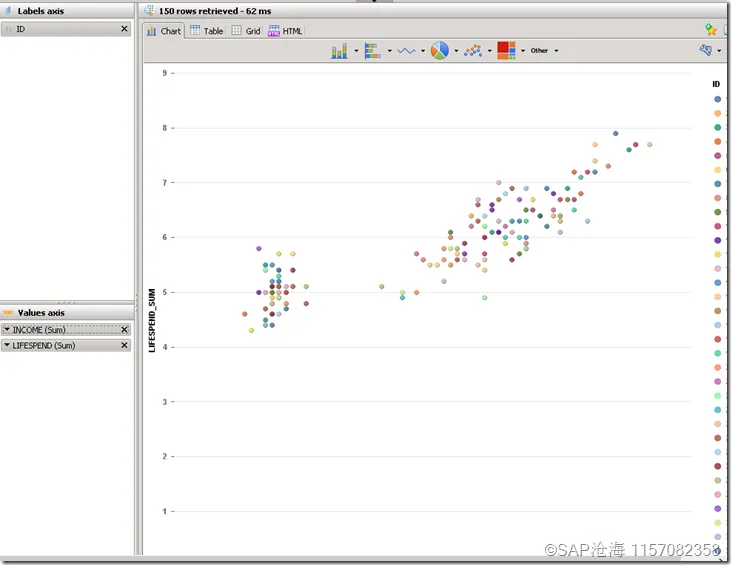
Task: Open the wrench settings dropdown arrow
Action: pyautogui.click(x=719, y=51)
